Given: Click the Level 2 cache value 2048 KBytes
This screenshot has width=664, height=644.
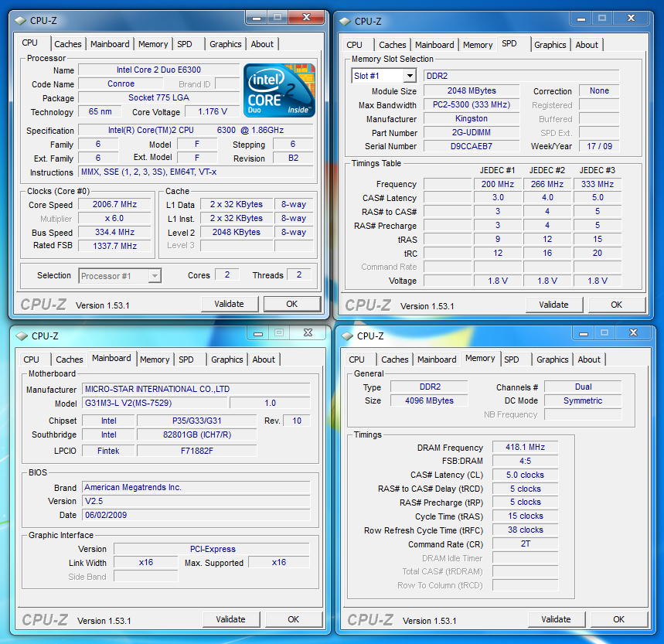Looking at the screenshot, I should (237, 233).
